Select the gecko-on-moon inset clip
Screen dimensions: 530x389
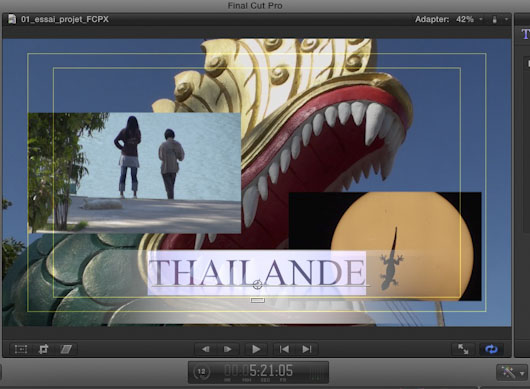point(385,246)
